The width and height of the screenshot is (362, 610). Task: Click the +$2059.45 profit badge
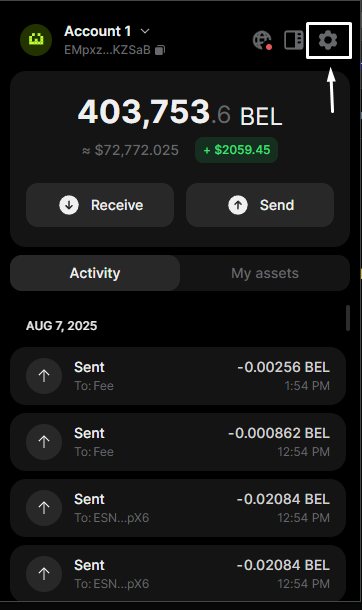pyautogui.click(x=236, y=150)
